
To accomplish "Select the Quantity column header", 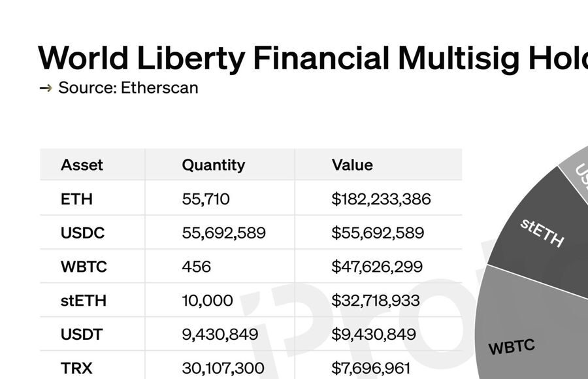I will click(x=214, y=165).
